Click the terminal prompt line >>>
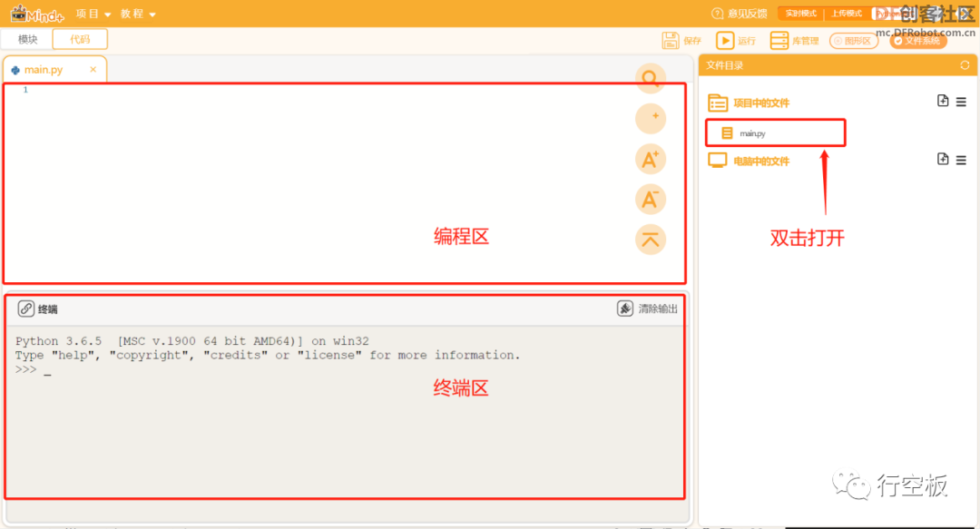 34,369
